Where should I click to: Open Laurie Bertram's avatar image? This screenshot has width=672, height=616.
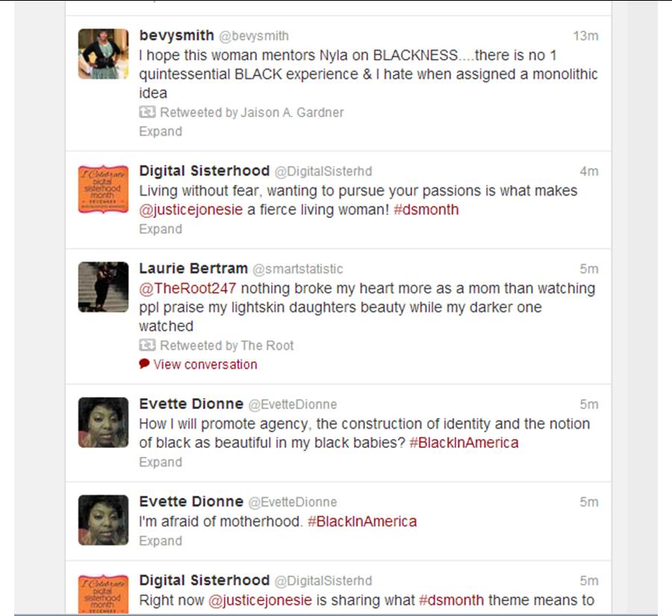pyautogui.click(x=103, y=287)
